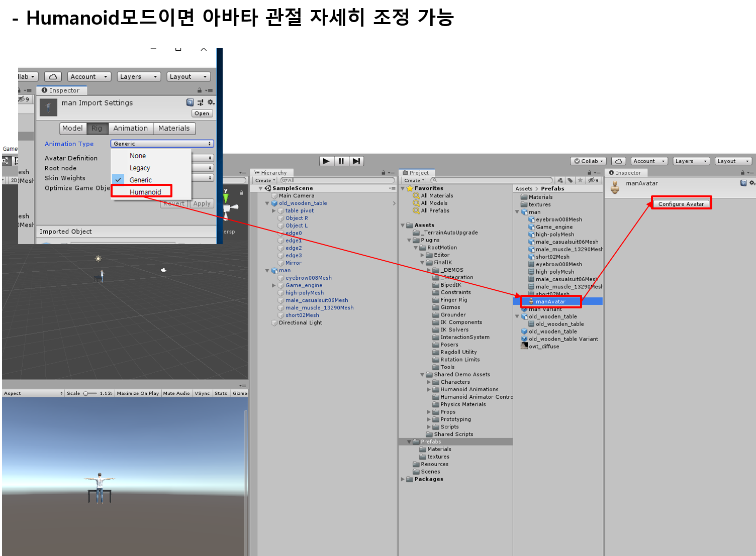Switch to the Materials tab in Import Settings

pos(174,129)
